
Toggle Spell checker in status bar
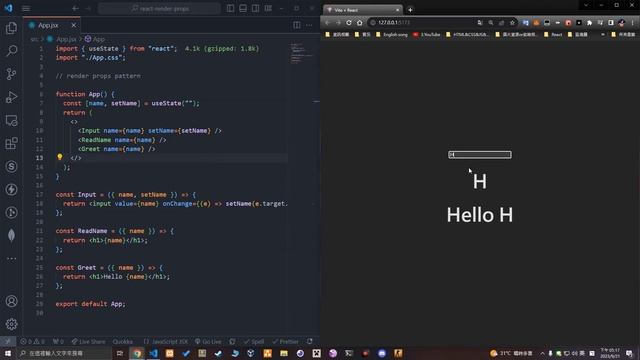[254, 341]
